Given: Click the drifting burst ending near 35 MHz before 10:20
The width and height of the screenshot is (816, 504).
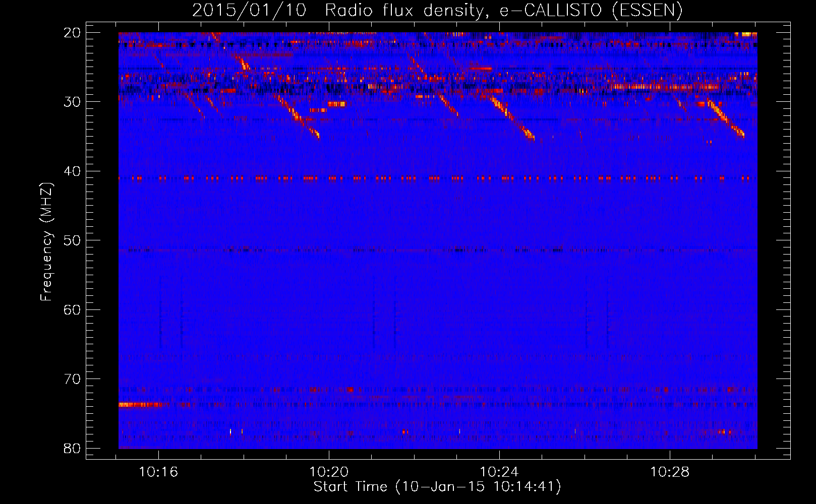Looking at the screenshot, I should click(299, 117).
